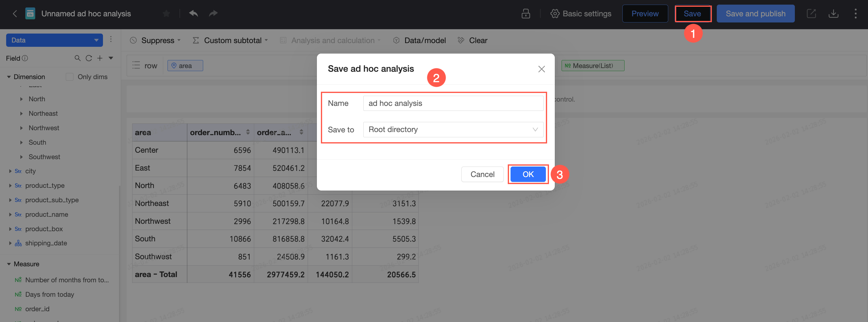Click the ad hoc analysis app icon
The image size is (868, 322).
(x=30, y=14)
